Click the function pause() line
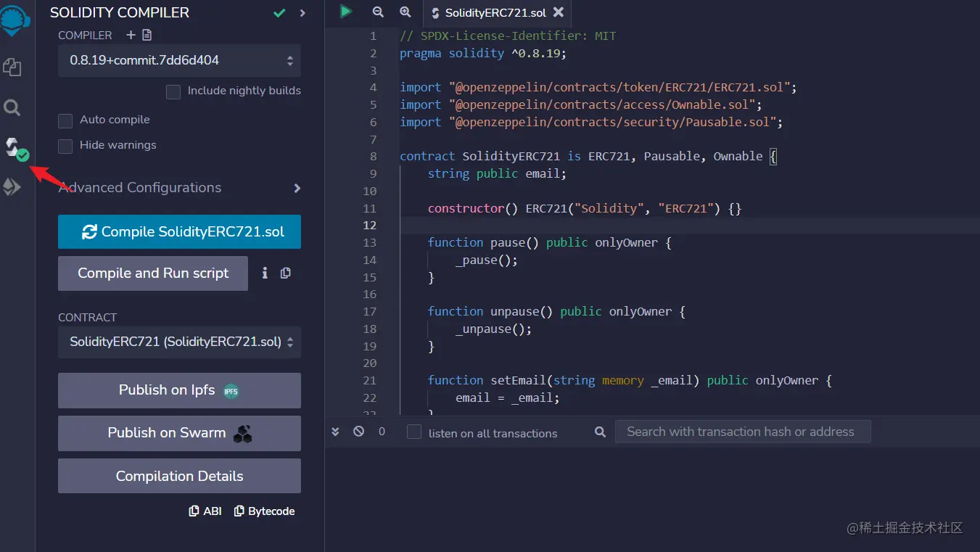980x552 pixels. click(x=550, y=243)
